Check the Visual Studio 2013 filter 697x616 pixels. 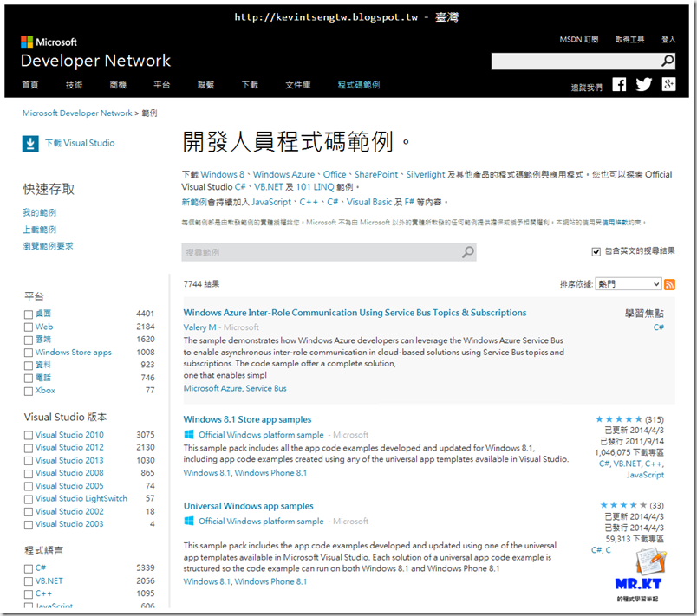pos(29,461)
